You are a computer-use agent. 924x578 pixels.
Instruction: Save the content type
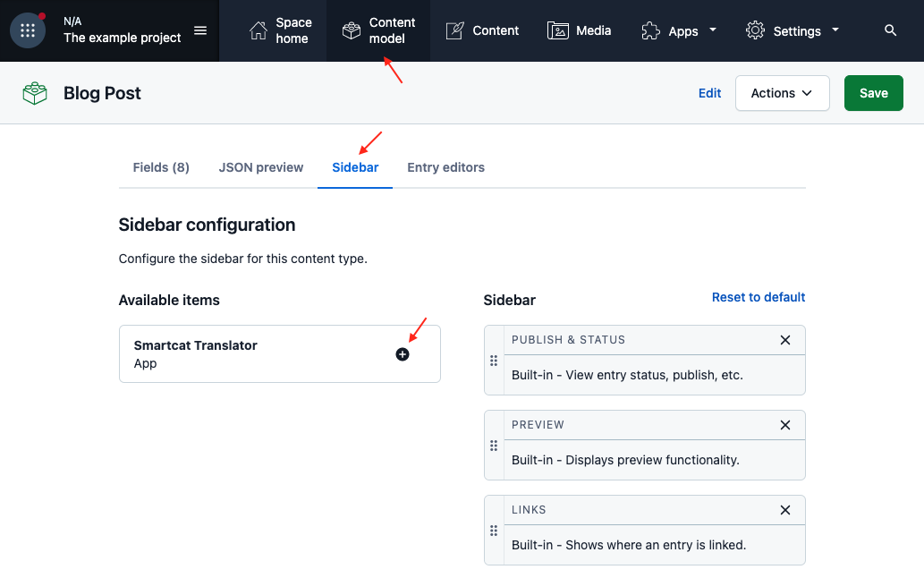(873, 93)
